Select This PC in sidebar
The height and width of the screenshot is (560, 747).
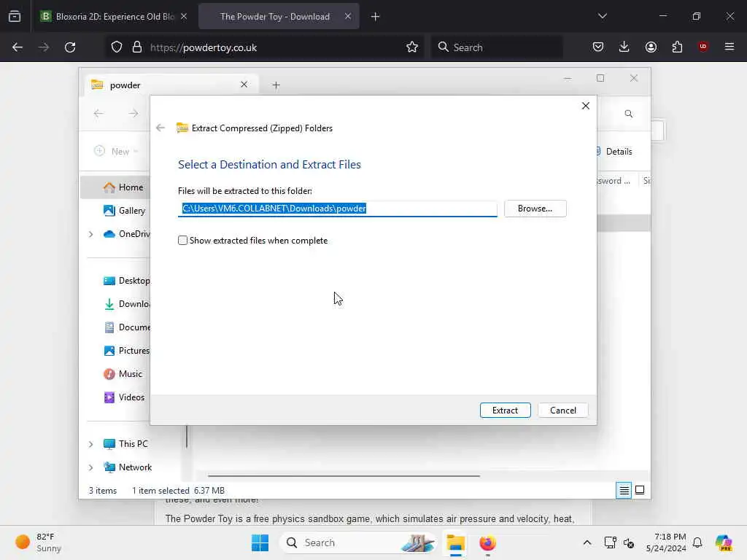pyautogui.click(x=125, y=444)
